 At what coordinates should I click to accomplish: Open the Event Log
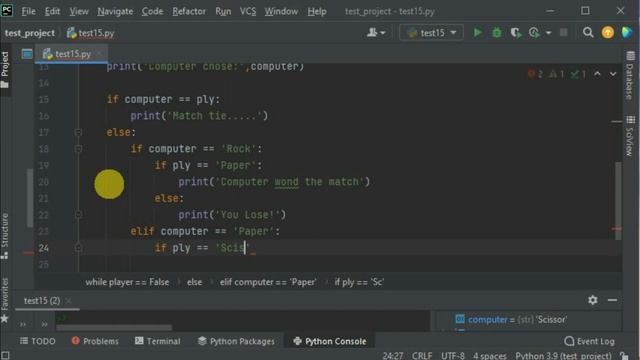click(x=589, y=341)
